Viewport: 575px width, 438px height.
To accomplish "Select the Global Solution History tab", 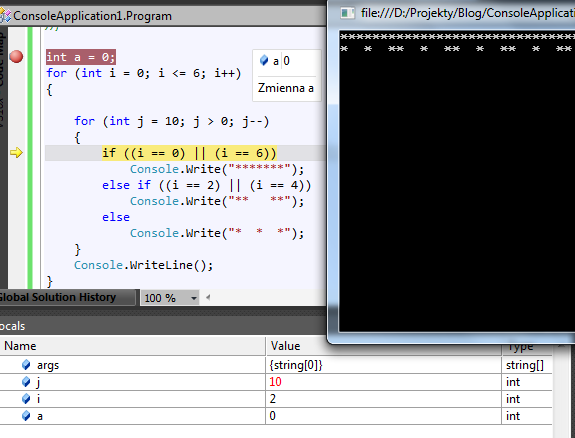I will pos(58,297).
